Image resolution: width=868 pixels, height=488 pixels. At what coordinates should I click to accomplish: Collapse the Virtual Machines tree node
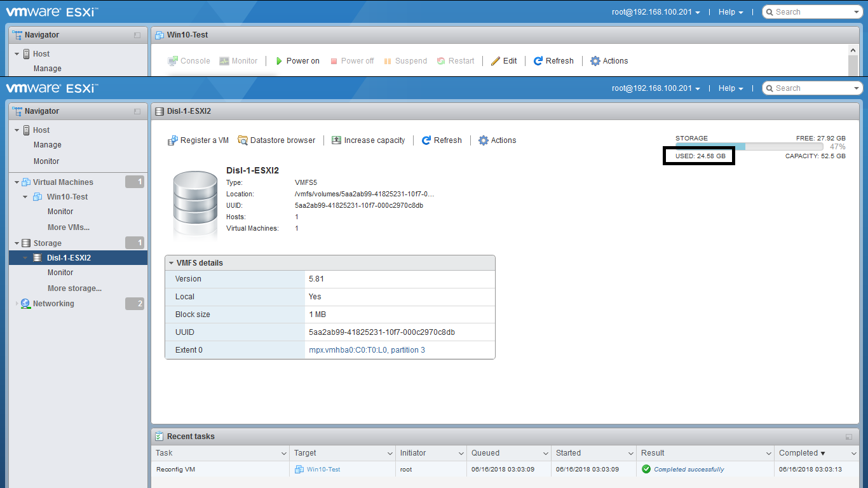17,182
